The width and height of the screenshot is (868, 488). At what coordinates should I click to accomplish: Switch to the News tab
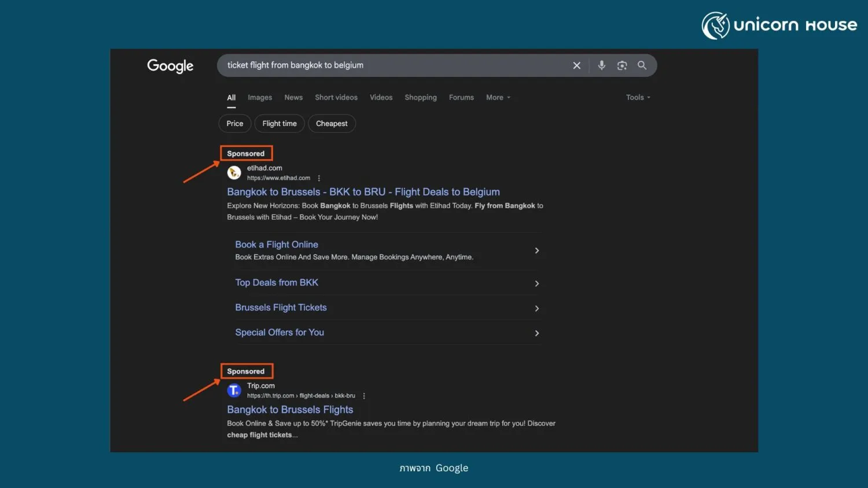(x=293, y=98)
